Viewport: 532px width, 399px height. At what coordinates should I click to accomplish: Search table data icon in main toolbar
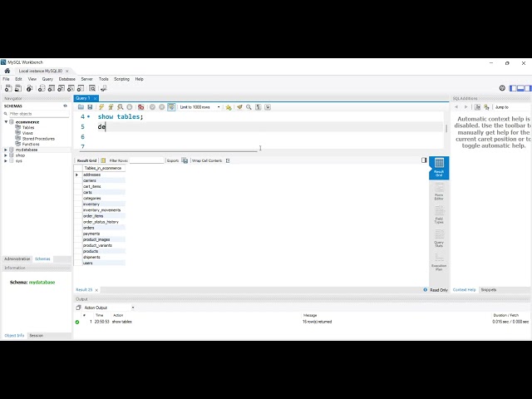click(92, 88)
